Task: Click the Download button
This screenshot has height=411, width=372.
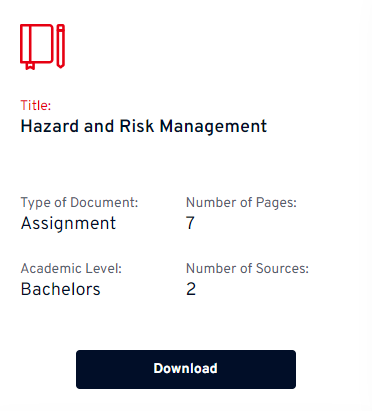Action: click(186, 369)
